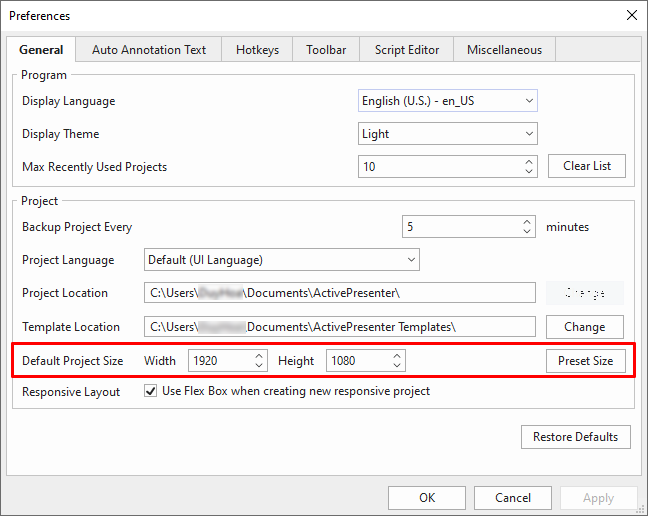Click the Clear List button

pyautogui.click(x=587, y=166)
